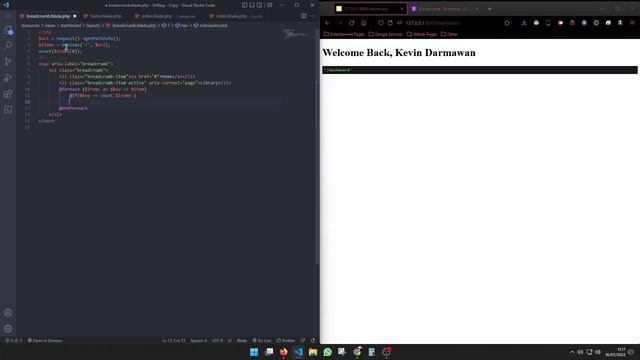The width and height of the screenshot is (640, 360).
Task: Open the Windows Start menu
Action: tap(254, 352)
